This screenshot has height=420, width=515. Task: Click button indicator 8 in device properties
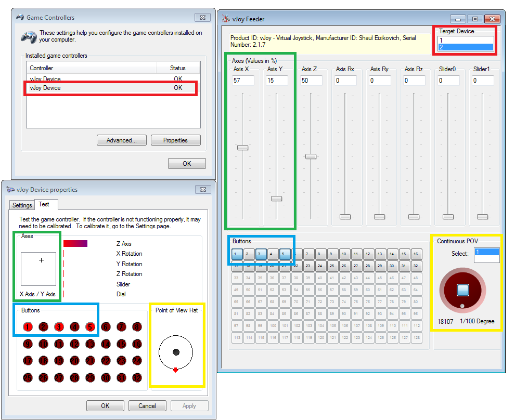137,327
